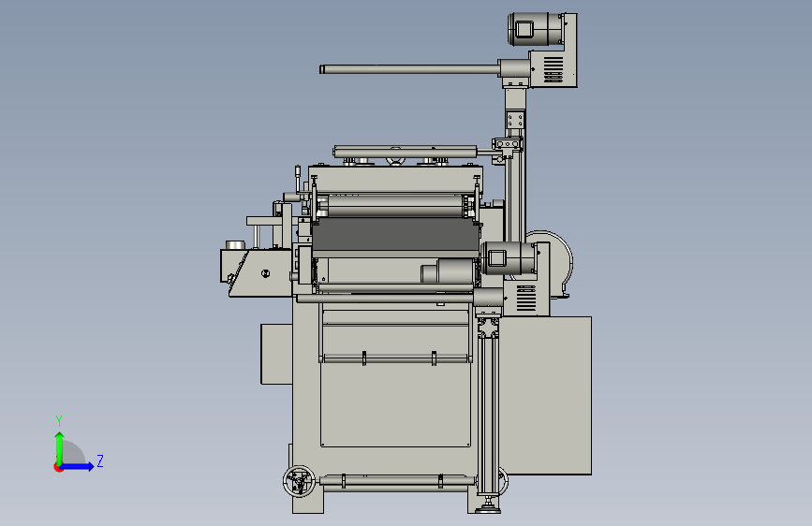Image resolution: width=812 pixels, height=526 pixels.
Task: Select the long horizontal shaft near the top
Action: click(409, 69)
